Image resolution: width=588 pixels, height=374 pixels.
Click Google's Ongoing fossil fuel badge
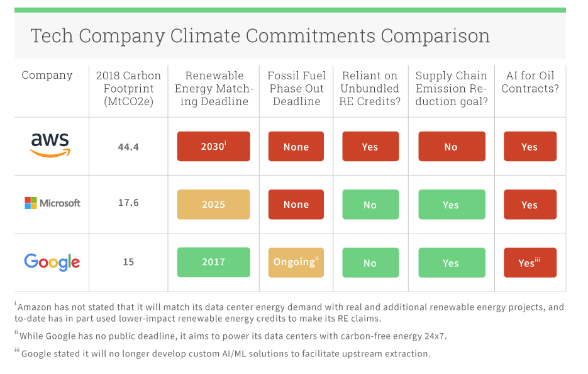coord(296,262)
